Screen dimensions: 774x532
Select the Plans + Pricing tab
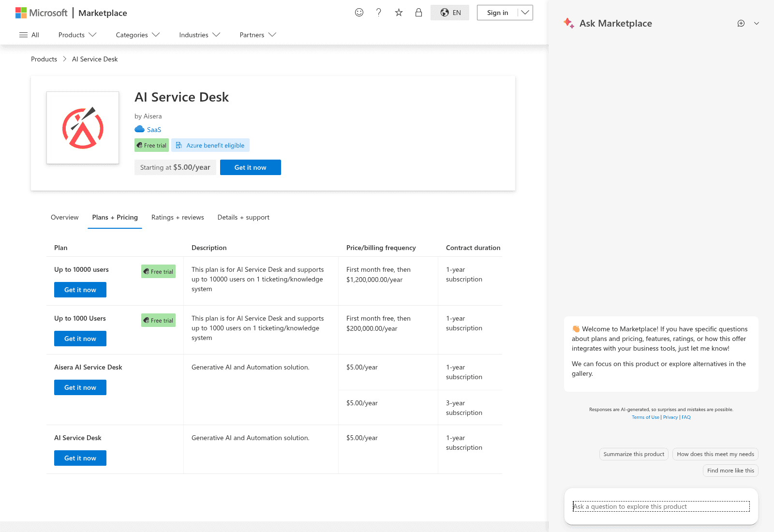[115, 217]
